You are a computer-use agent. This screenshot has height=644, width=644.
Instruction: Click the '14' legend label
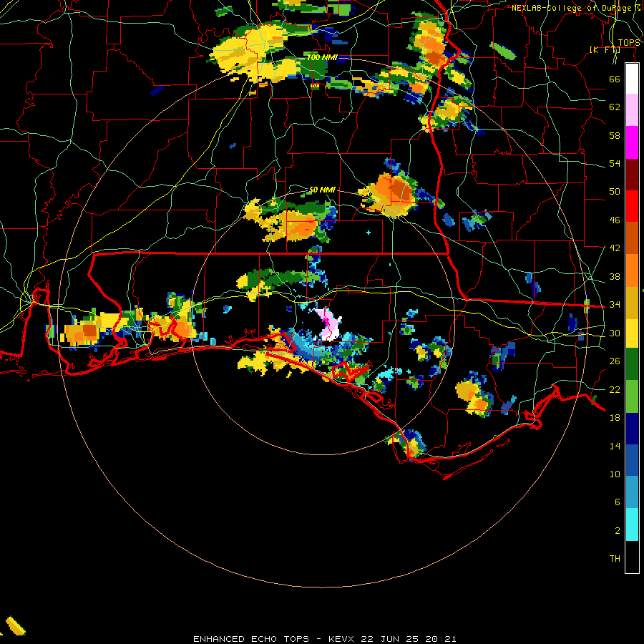pyautogui.click(x=615, y=446)
